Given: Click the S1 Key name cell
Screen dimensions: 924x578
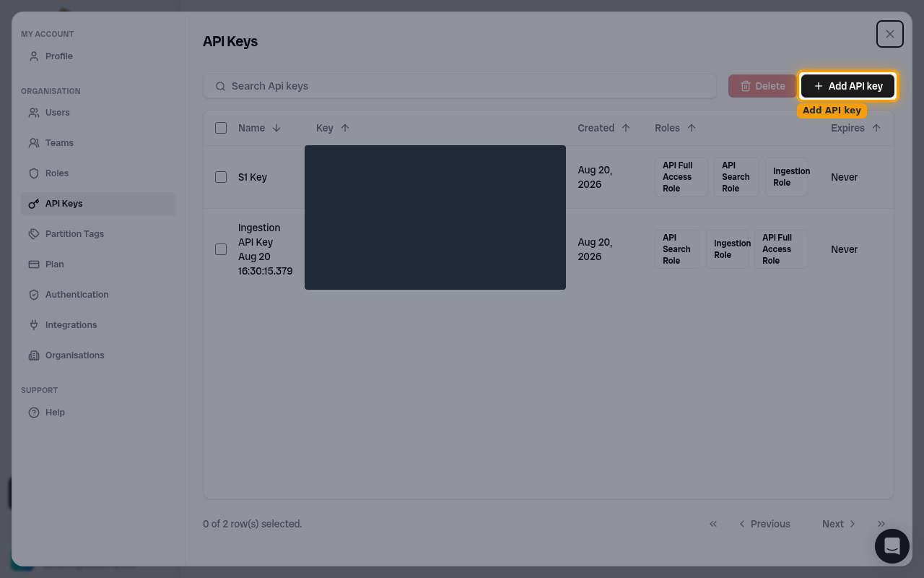Looking at the screenshot, I should [x=253, y=177].
